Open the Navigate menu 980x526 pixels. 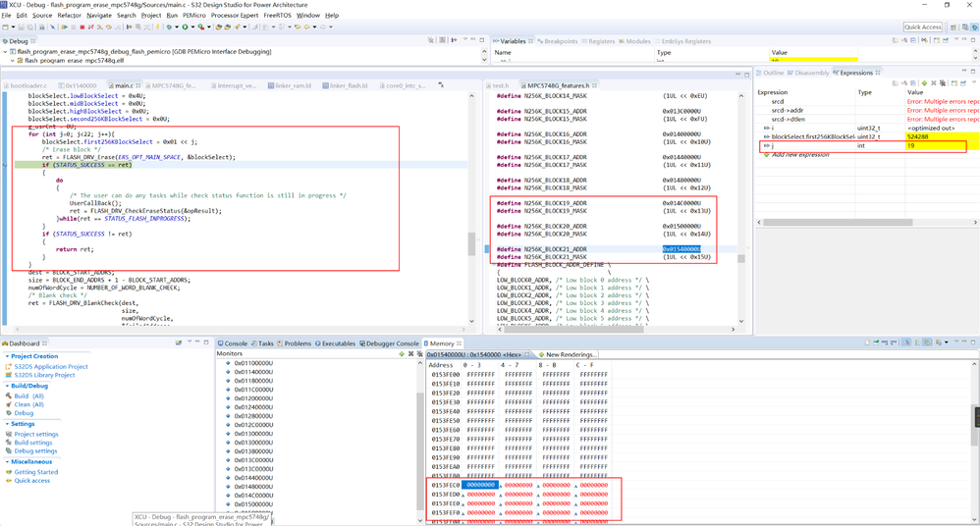coord(99,15)
